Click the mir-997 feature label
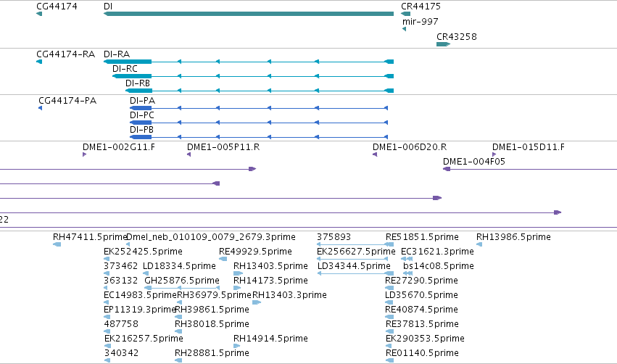 click(421, 22)
